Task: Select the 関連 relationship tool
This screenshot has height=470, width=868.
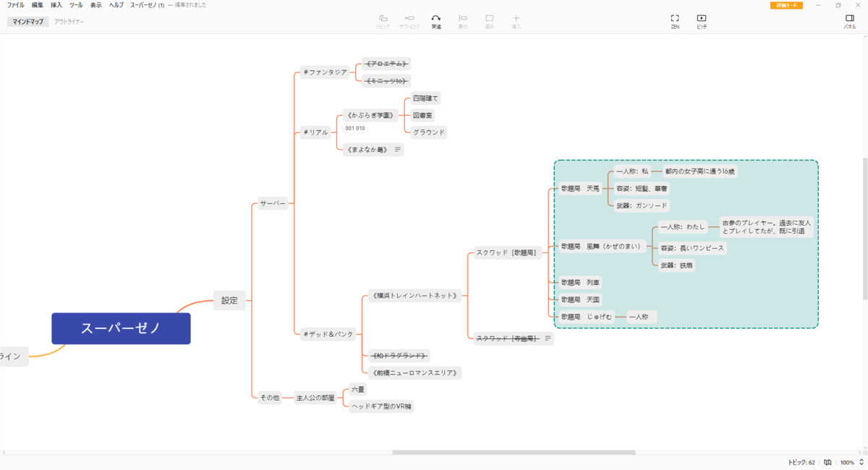Action: click(x=436, y=21)
